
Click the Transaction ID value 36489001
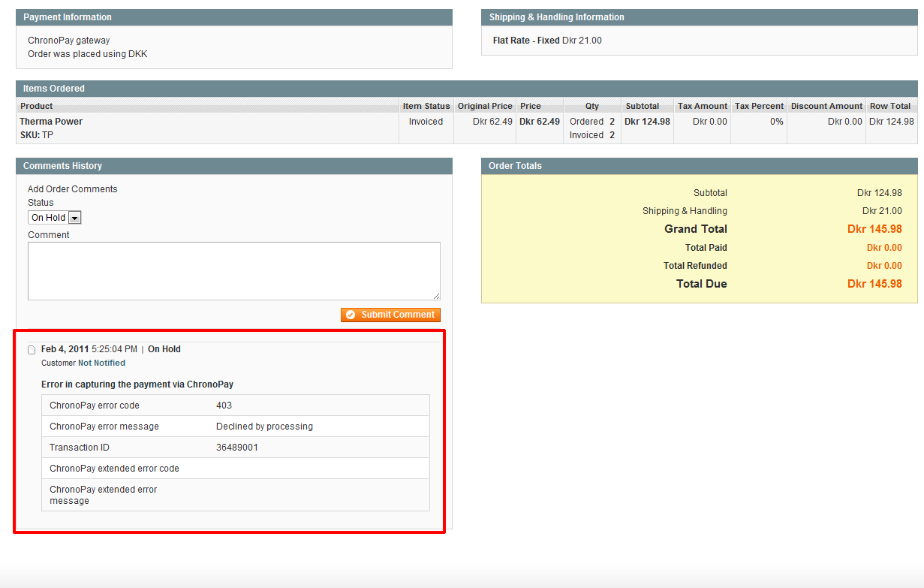(x=237, y=448)
